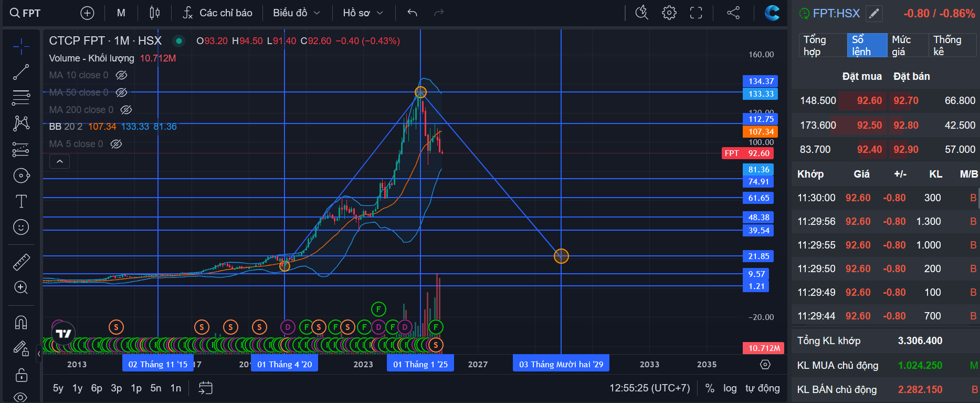Open the time axis settings icon
The width and height of the screenshot is (980, 403).
coord(765,365)
